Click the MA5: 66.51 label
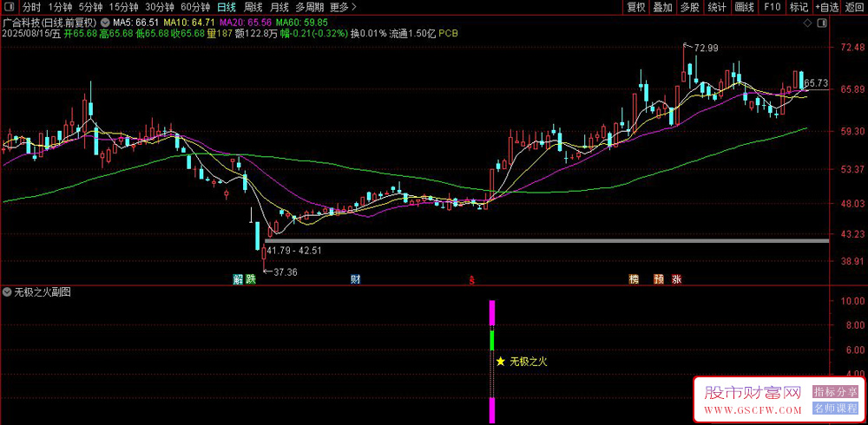Screen dimensions: 868x425 coord(136,23)
